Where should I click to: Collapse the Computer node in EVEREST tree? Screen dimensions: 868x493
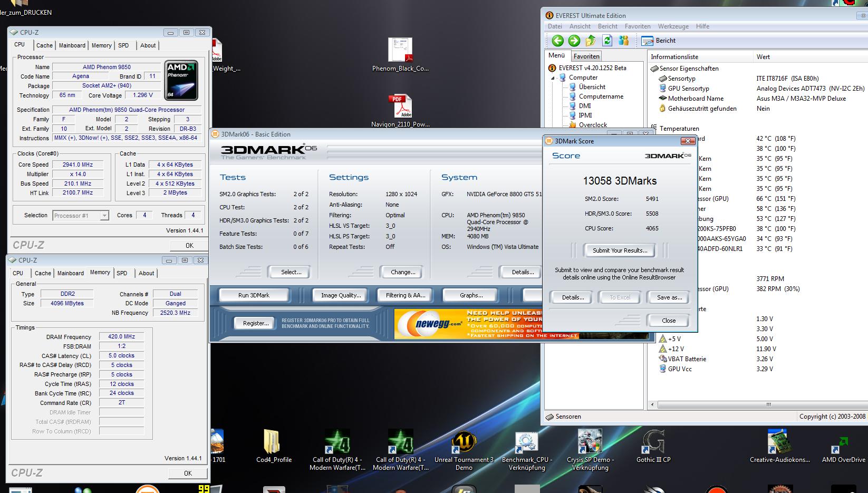553,78
